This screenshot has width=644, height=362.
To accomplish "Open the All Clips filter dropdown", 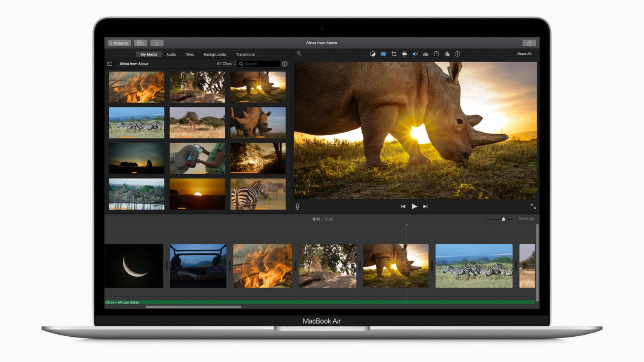I will [x=226, y=64].
